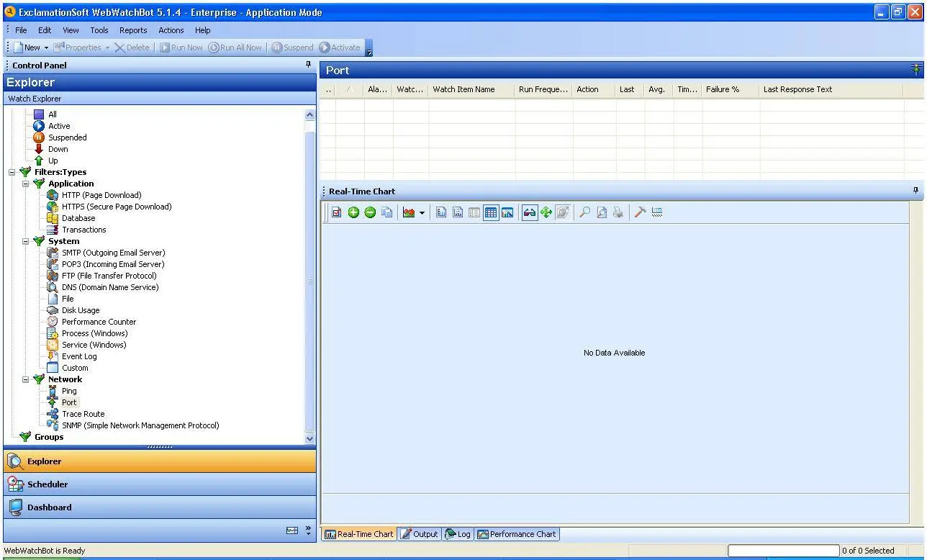Screen dimensions: 927x560
Task: Toggle the data grid view on the chart
Action: 491,212
